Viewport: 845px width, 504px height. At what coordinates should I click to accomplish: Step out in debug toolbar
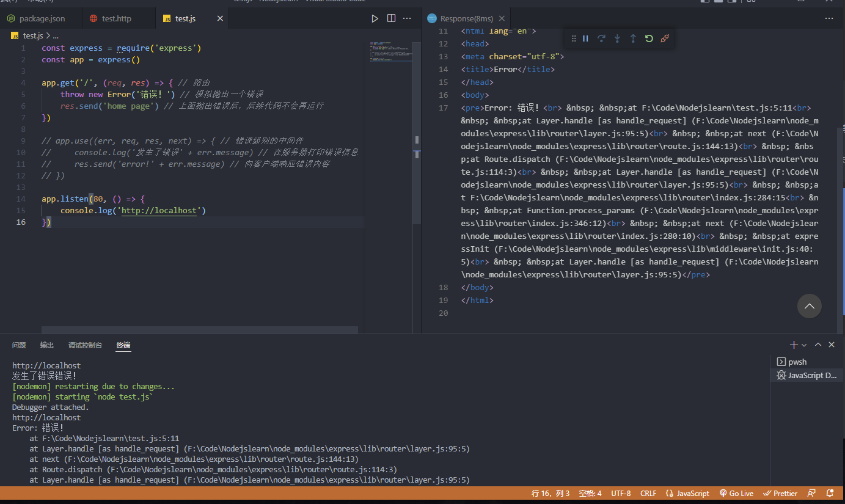click(633, 38)
